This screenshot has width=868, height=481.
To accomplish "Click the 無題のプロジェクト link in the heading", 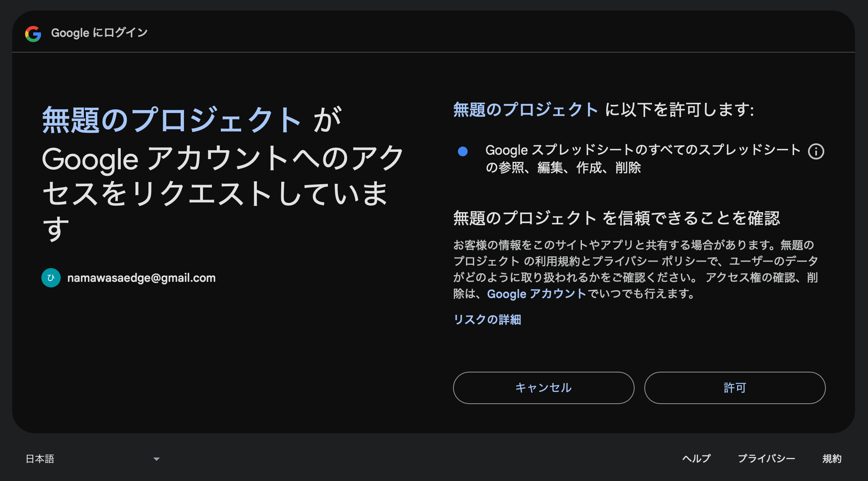I will click(171, 118).
